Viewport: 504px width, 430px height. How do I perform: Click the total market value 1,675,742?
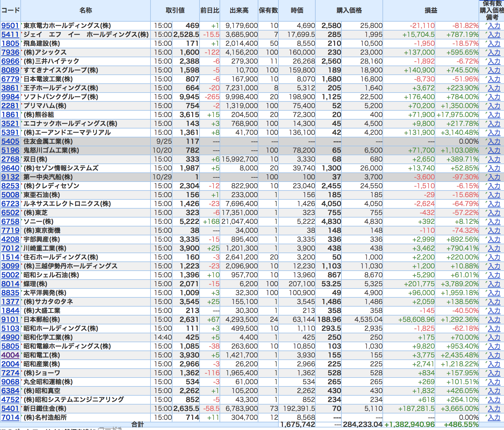tap(298, 424)
